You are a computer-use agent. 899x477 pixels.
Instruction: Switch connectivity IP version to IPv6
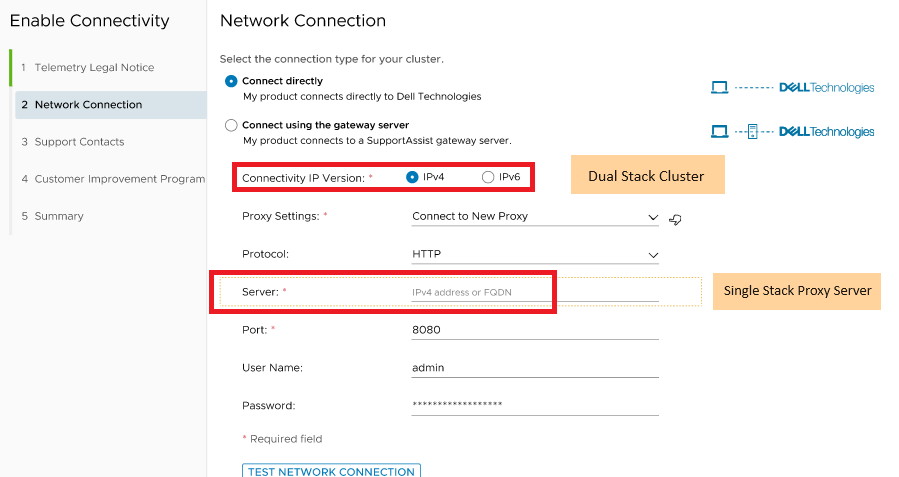(488, 177)
